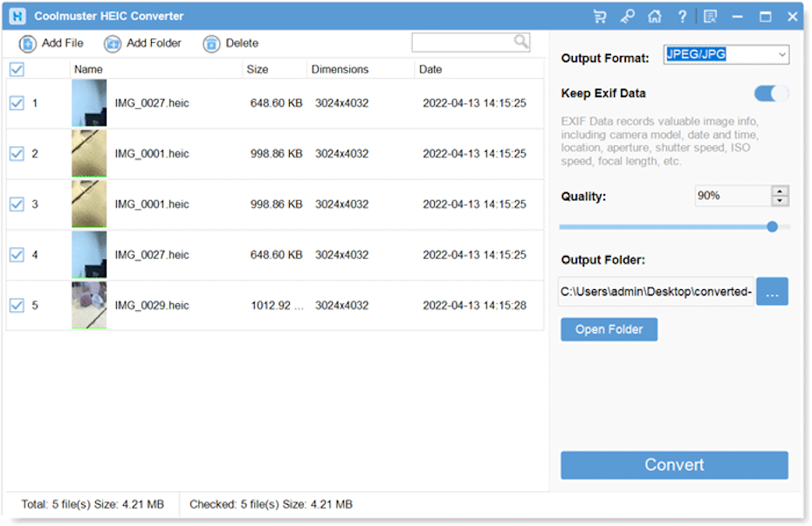
Task: Decrease quality with the down stepper arrow
Action: [x=780, y=201]
